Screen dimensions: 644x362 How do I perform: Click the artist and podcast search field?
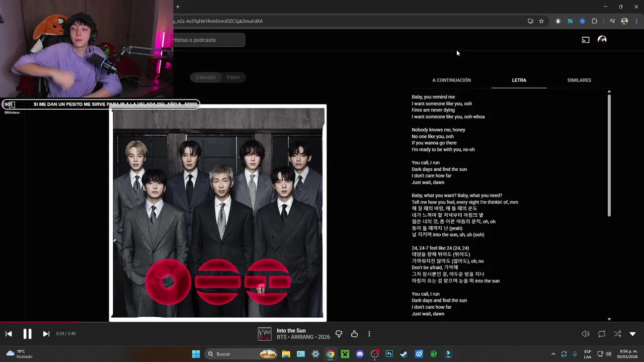tap(209, 40)
